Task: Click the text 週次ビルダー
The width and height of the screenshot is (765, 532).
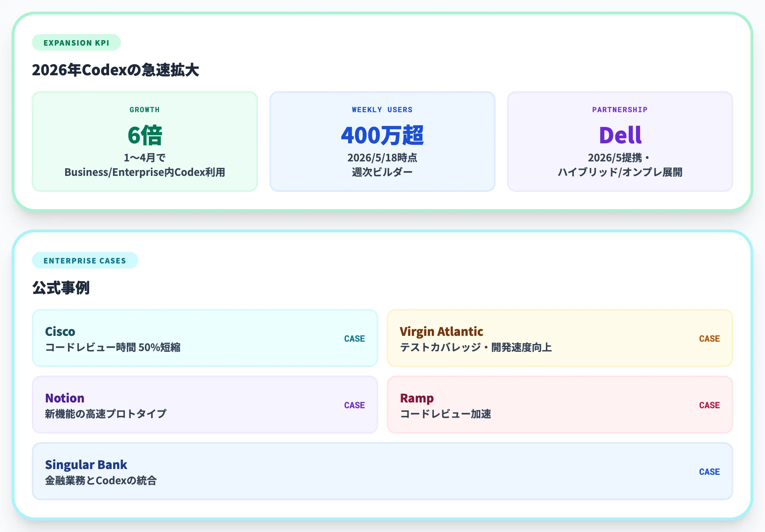Action: pos(382,172)
